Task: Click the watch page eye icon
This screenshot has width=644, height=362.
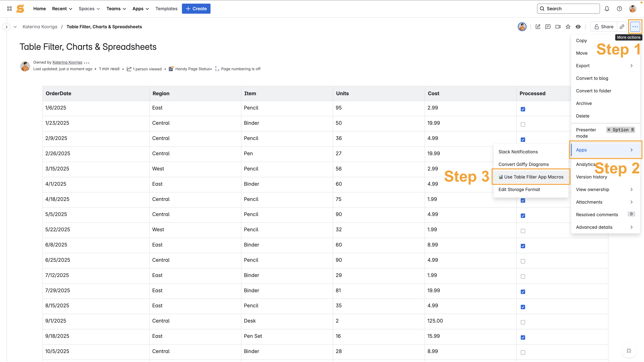Action: point(578,27)
